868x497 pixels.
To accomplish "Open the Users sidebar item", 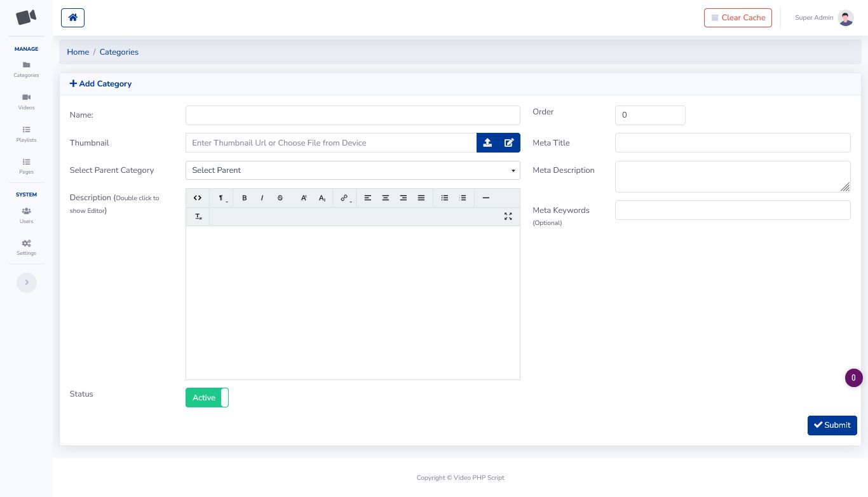I will pos(26,215).
